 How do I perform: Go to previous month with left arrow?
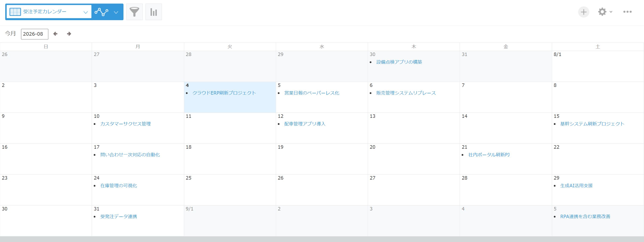(55, 34)
